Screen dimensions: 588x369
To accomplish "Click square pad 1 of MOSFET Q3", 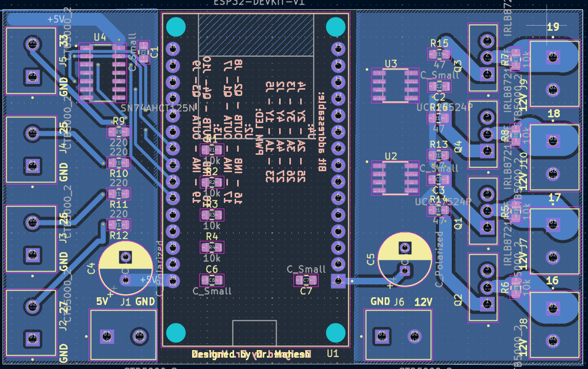I will (487, 74).
